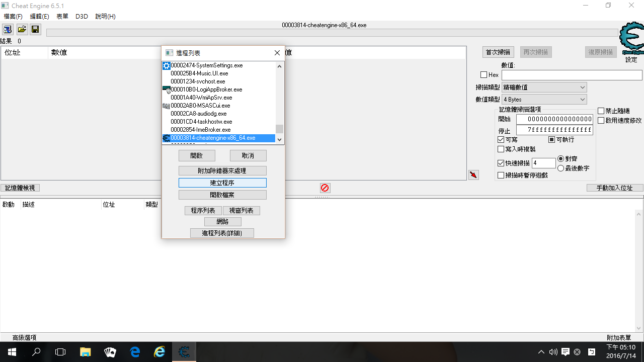The image size is (644, 362).
Task: Click the LogiAppBroker.exe icon
Action: point(167,89)
